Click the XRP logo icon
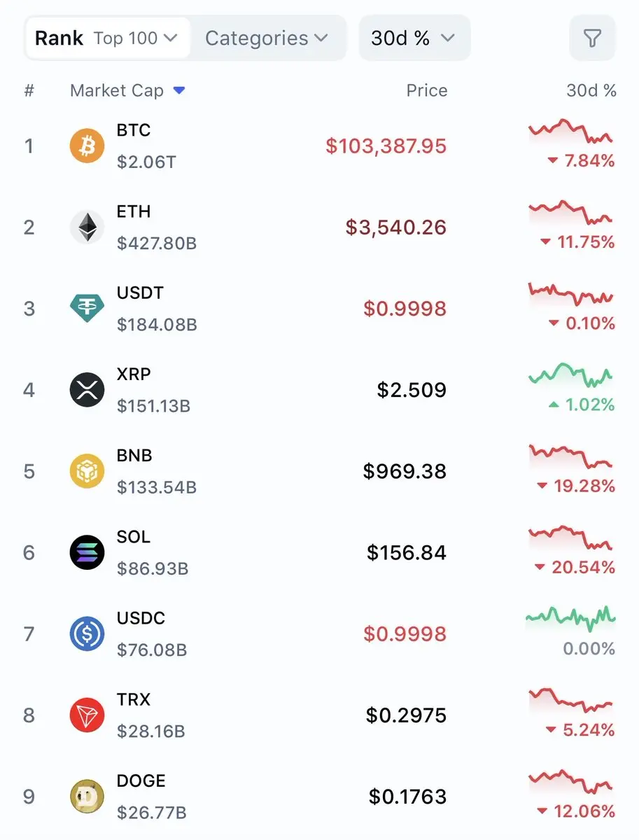The image size is (639, 840). point(87,390)
